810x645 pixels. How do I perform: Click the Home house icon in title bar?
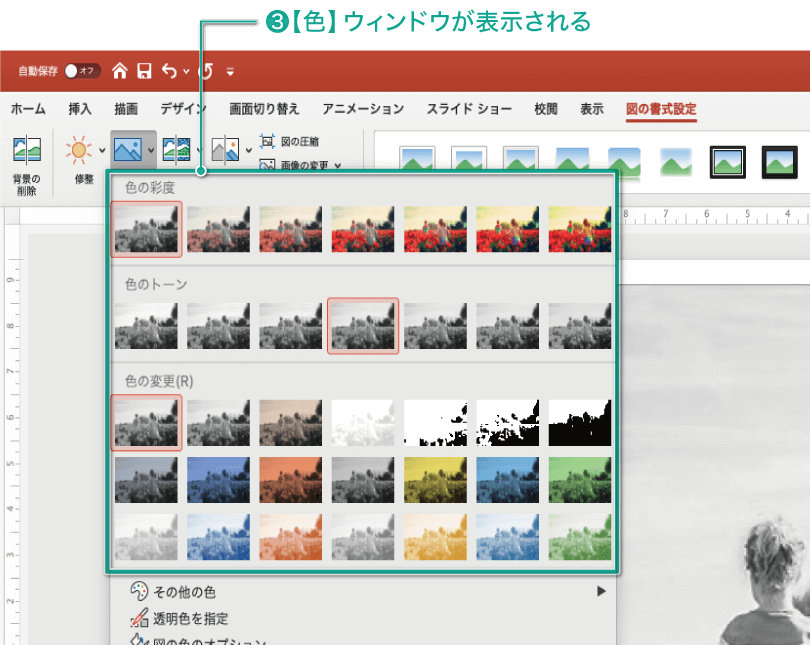pos(120,71)
